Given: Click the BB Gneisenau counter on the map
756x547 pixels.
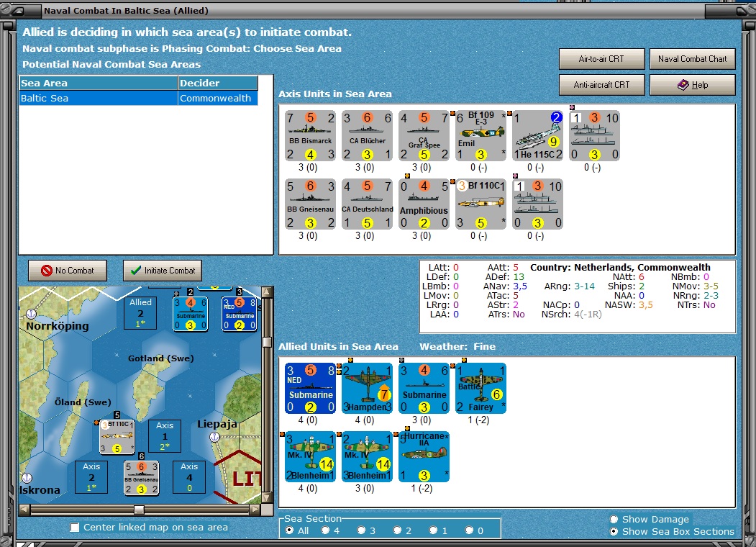Looking at the screenshot, I should tap(141, 478).
